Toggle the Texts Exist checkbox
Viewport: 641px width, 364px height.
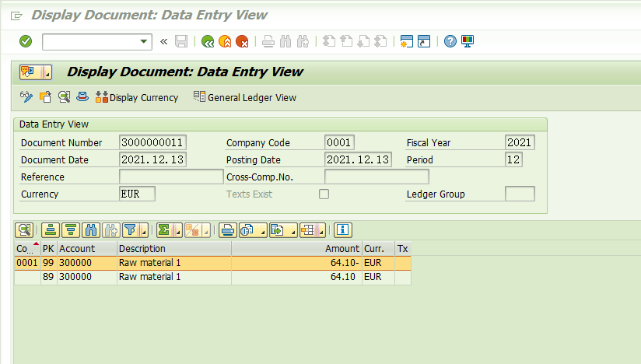pyautogui.click(x=324, y=194)
